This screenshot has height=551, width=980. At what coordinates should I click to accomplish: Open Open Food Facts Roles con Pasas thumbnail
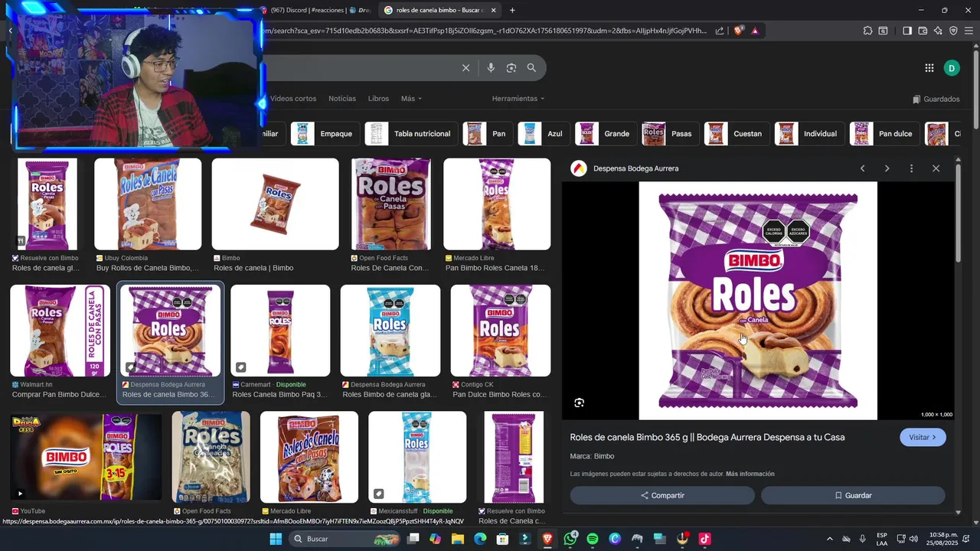[391, 204]
